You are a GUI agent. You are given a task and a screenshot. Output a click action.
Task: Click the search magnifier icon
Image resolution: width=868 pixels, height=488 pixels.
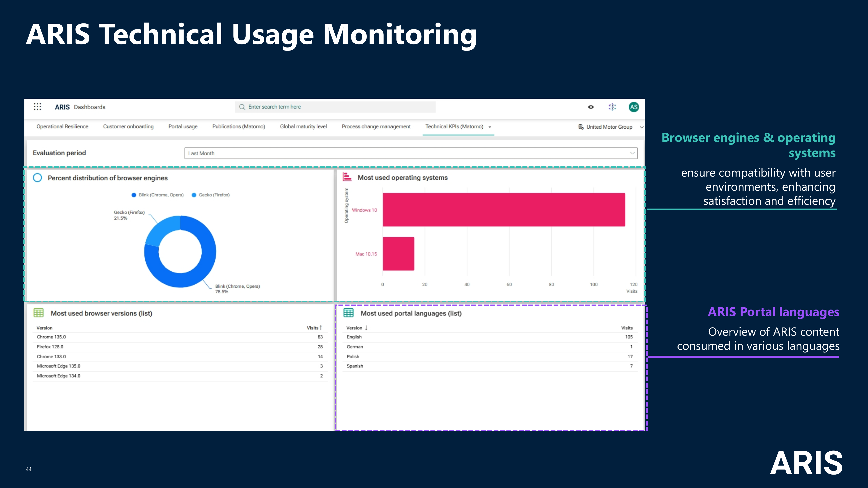click(242, 107)
